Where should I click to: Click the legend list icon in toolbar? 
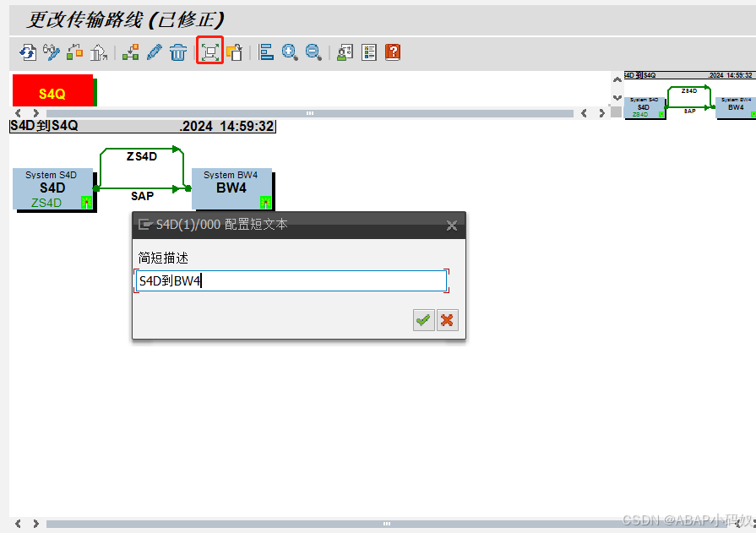click(369, 52)
